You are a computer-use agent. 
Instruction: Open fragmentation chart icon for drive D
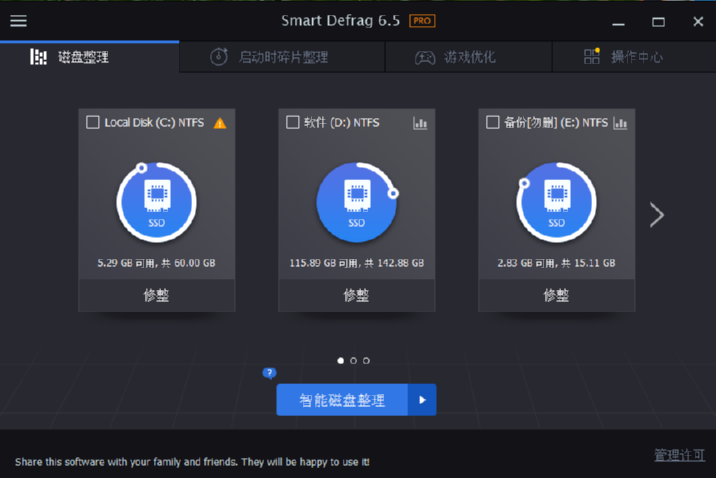point(420,123)
